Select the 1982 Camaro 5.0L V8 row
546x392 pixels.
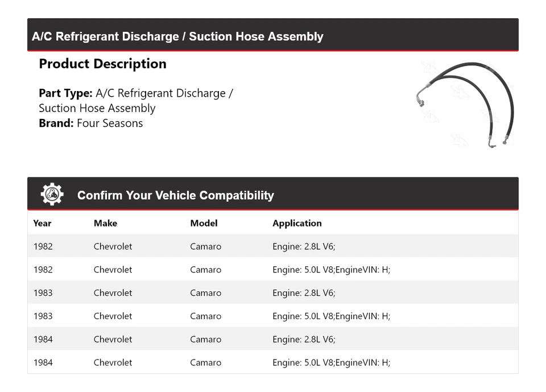point(273,270)
